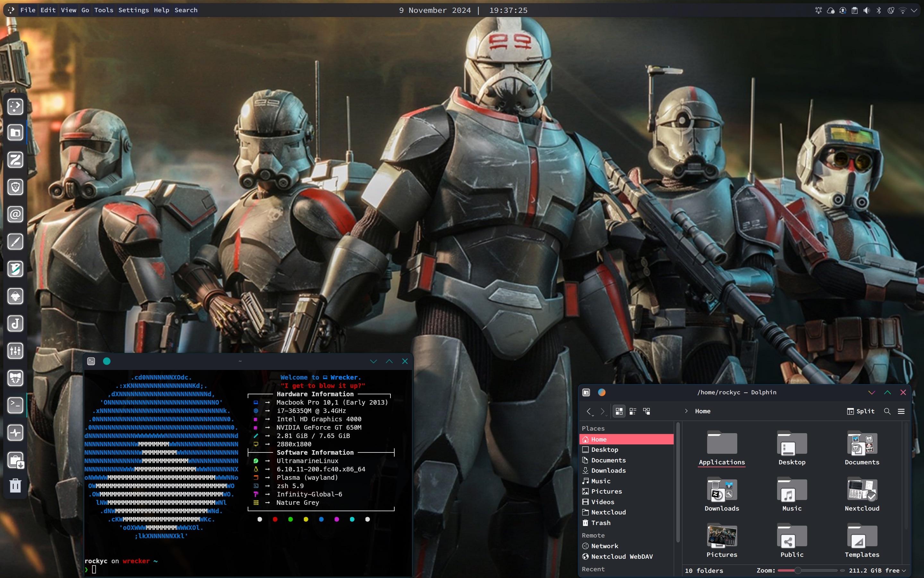Select Trash in Dolphin Places panel
Image resolution: width=924 pixels, height=578 pixels.
[626, 522]
